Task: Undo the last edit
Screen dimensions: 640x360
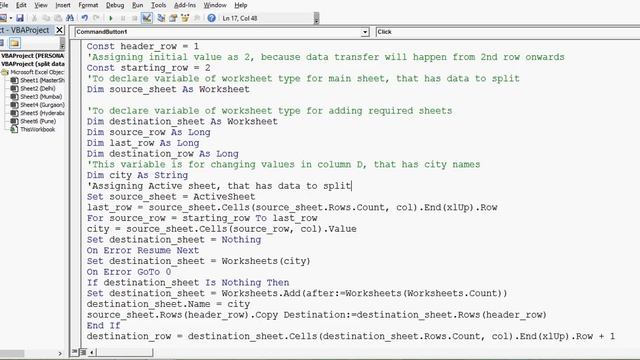Action: (84, 18)
